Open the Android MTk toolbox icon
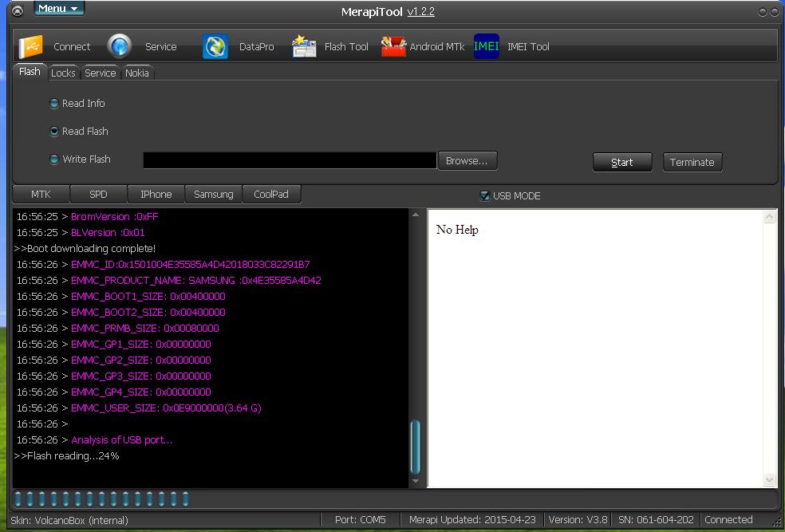Image resolution: width=785 pixels, height=532 pixels. pos(393,46)
